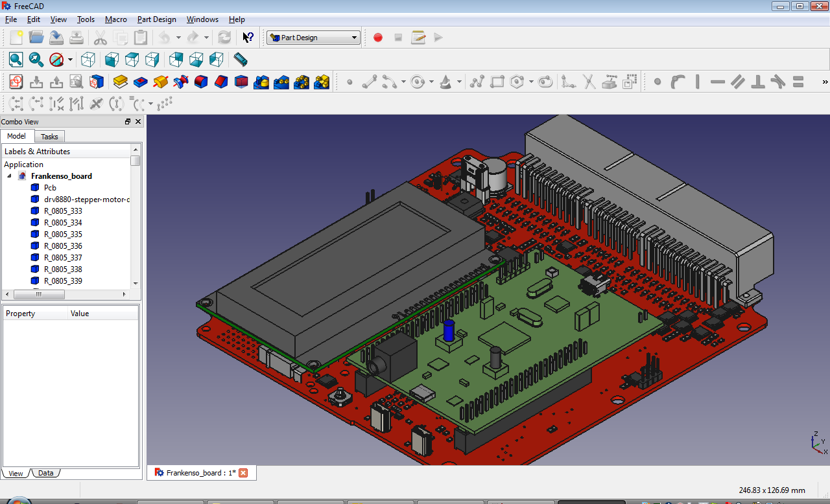Switch to the Data property tab

click(x=45, y=473)
